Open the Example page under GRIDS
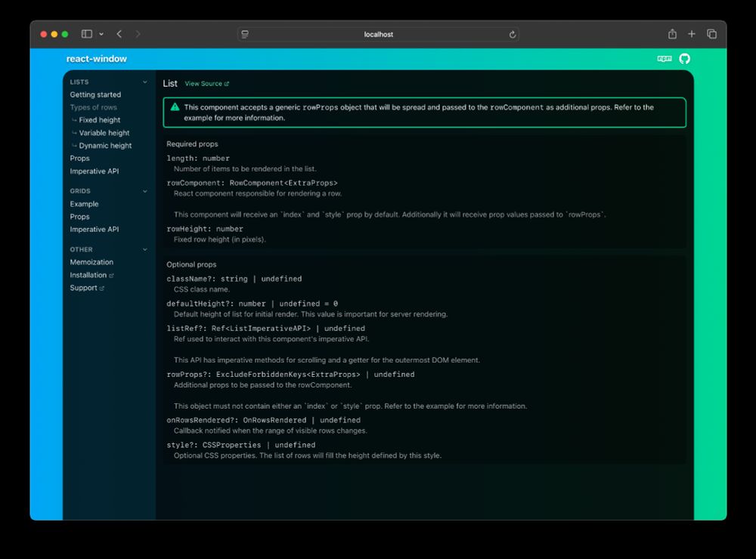This screenshot has height=559, width=756. coord(85,204)
